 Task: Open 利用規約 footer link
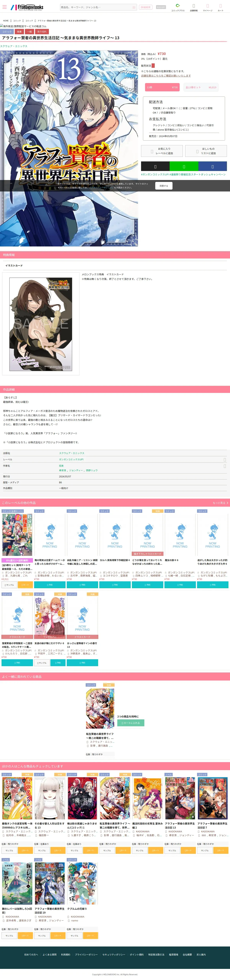pyautogui.click(x=66, y=955)
